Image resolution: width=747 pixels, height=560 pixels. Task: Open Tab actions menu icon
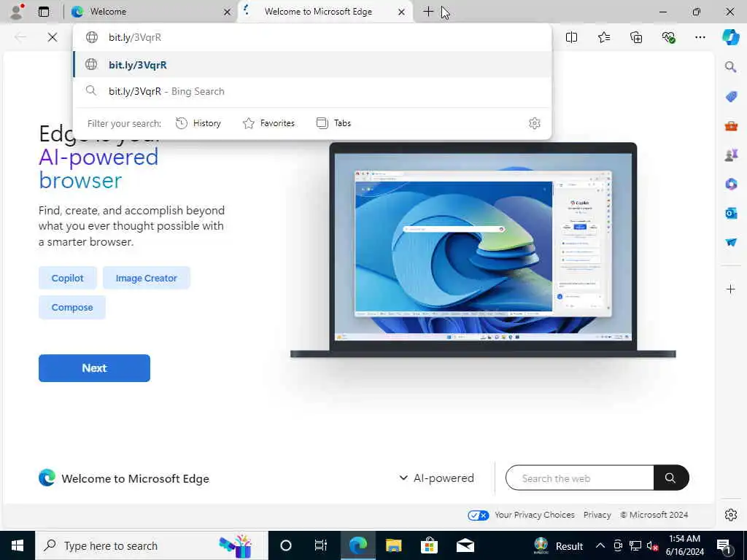(x=44, y=12)
